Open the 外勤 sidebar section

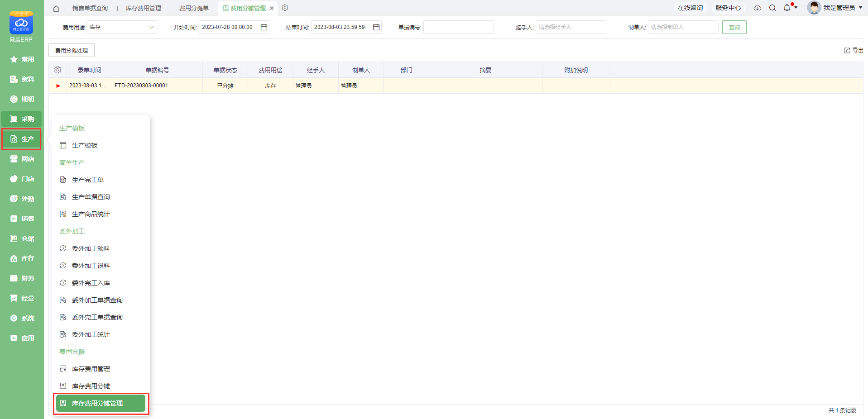[x=22, y=199]
